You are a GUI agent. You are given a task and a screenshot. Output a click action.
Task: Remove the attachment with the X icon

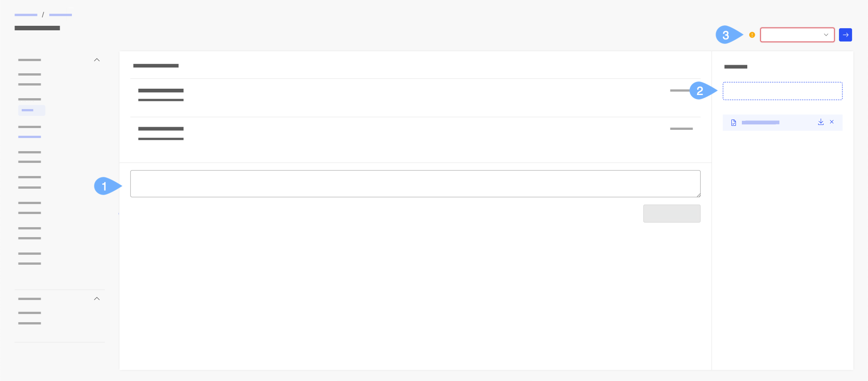[x=831, y=122]
